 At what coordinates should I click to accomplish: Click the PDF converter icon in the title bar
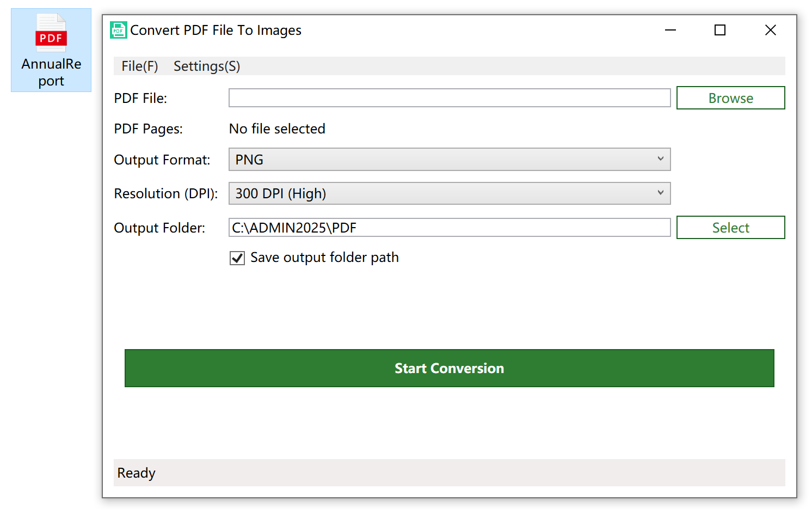click(x=118, y=30)
